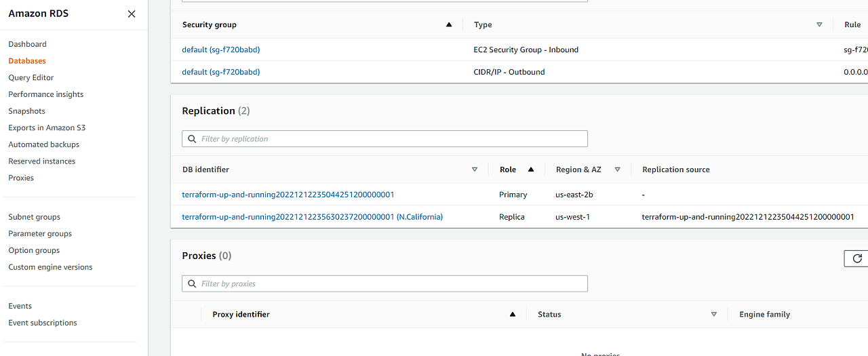
Task: Sort replication table by DB identifier
Action: tap(475, 170)
